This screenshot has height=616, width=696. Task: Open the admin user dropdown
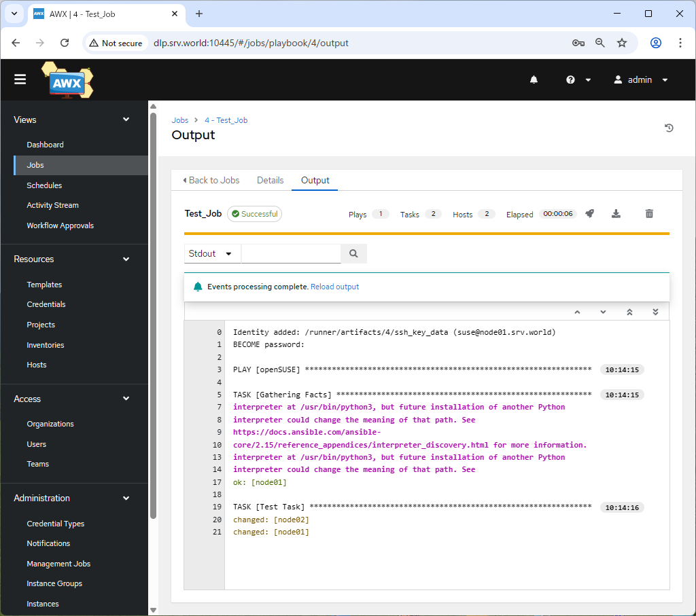coord(641,80)
